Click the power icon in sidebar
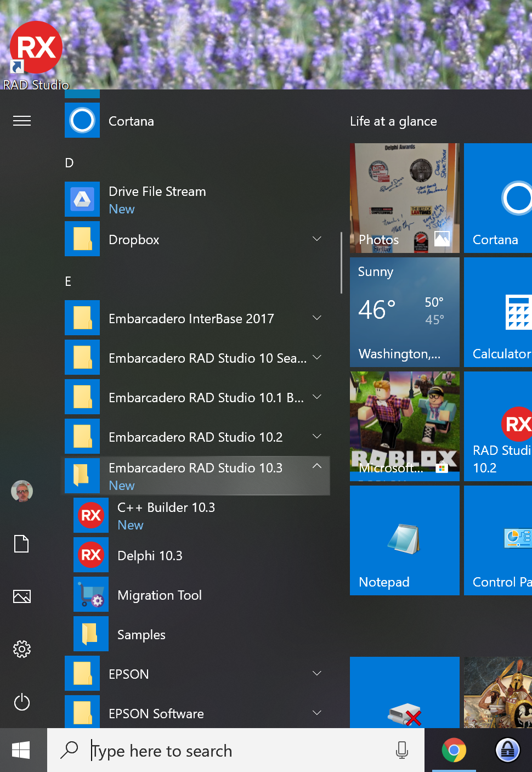This screenshot has width=532, height=772. (x=22, y=702)
